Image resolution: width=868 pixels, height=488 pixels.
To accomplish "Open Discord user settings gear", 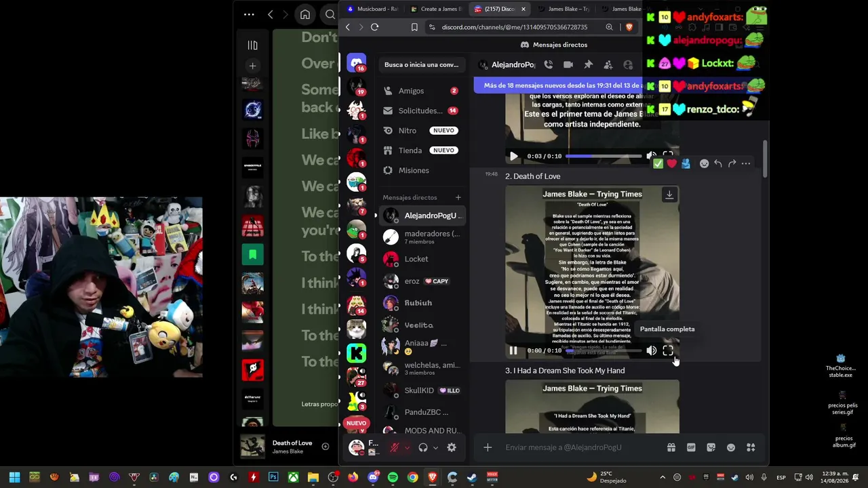I will (x=452, y=447).
